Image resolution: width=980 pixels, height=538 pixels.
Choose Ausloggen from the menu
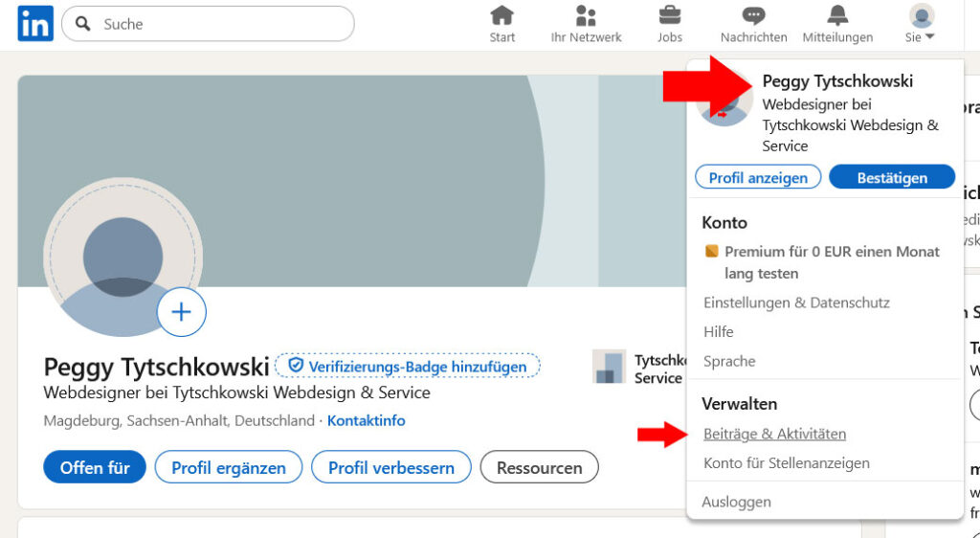pos(736,502)
